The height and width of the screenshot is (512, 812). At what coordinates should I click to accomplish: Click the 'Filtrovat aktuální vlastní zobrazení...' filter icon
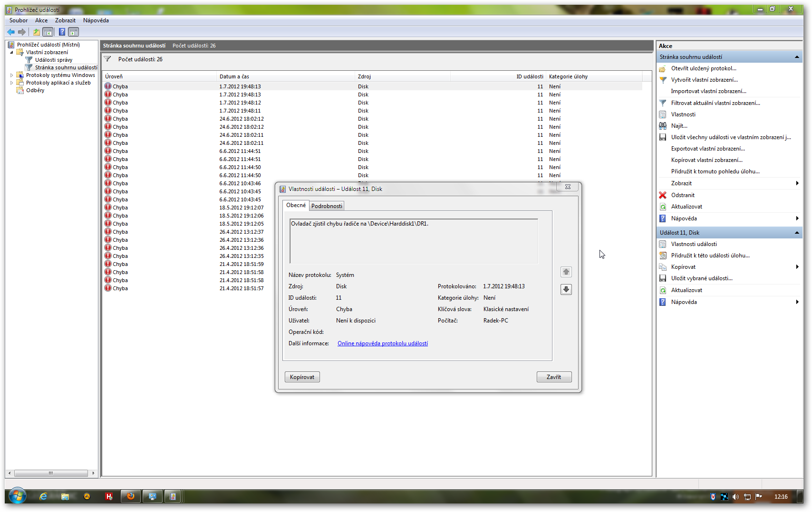pos(663,103)
